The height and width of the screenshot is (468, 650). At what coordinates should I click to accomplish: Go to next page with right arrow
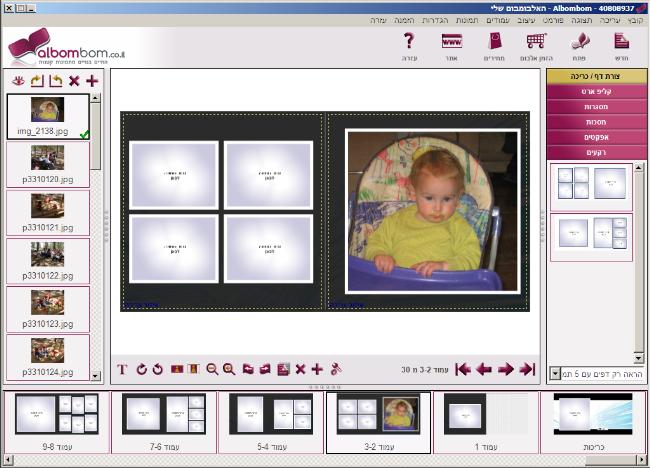click(x=505, y=369)
